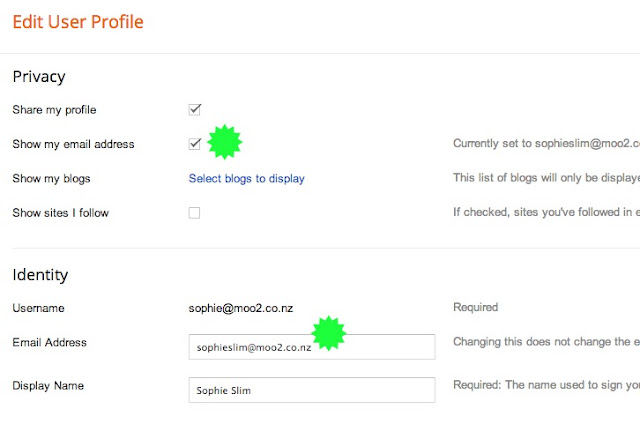The image size is (640, 424).
Task: Toggle the Show my email address checkbox
Action: pos(195,144)
